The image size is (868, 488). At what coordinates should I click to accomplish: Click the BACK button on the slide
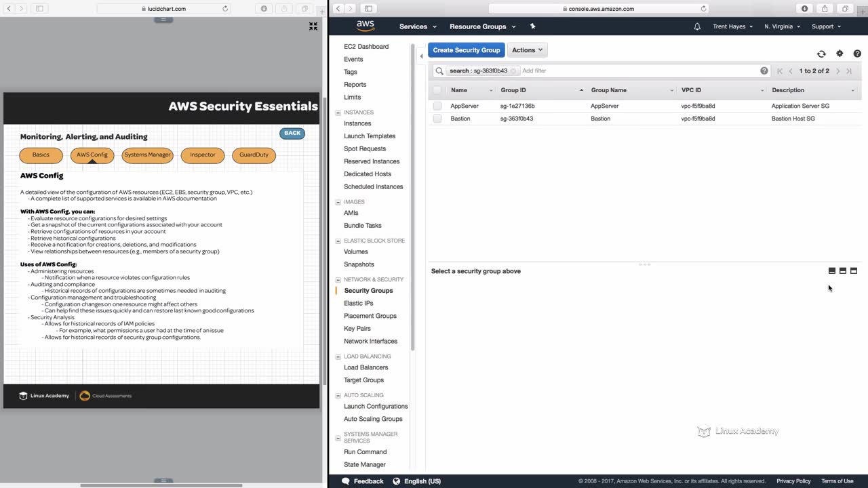pyautogui.click(x=292, y=134)
